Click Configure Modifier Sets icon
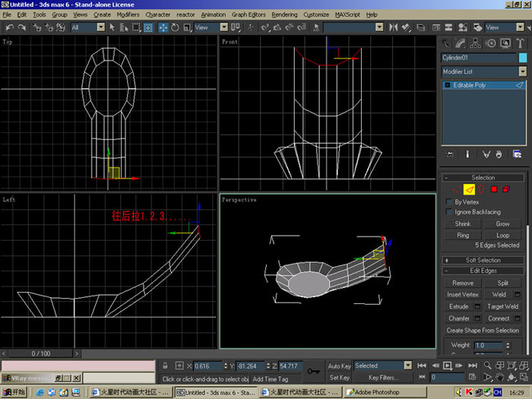The height and width of the screenshot is (399, 532). point(517,154)
